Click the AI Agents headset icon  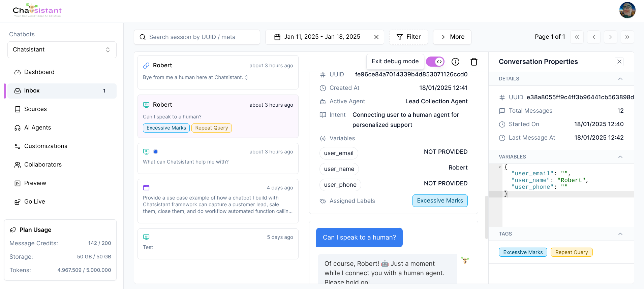pos(18,128)
